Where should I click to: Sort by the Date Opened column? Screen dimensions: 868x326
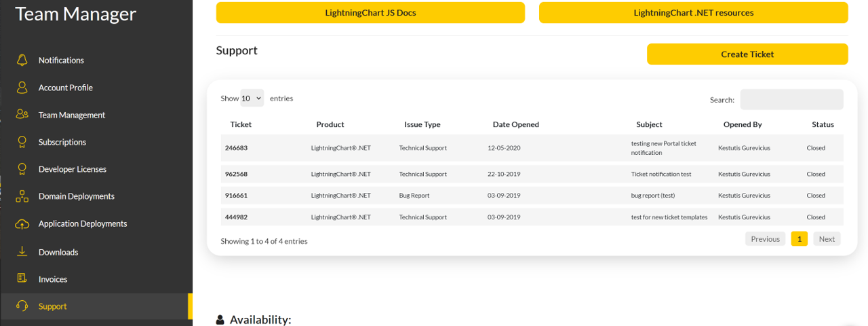click(516, 124)
